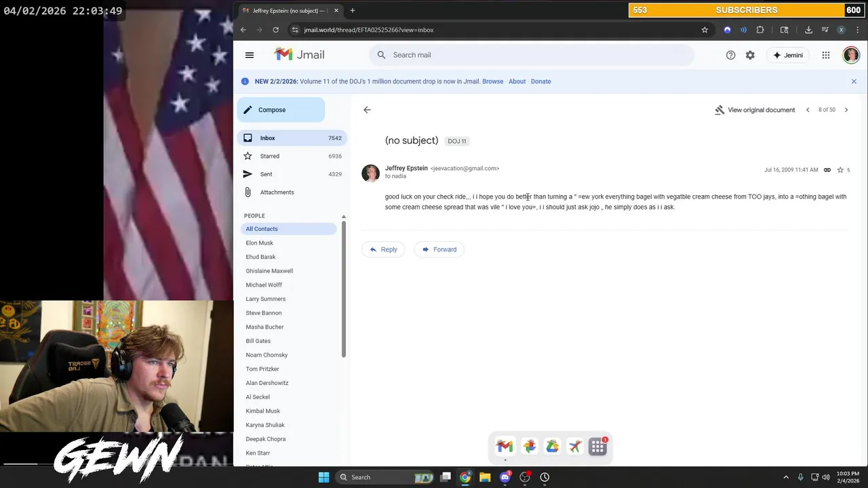Click in the Search mail field
This screenshot has width=868, height=488.
pyautogui.click(x=532, y=55)
